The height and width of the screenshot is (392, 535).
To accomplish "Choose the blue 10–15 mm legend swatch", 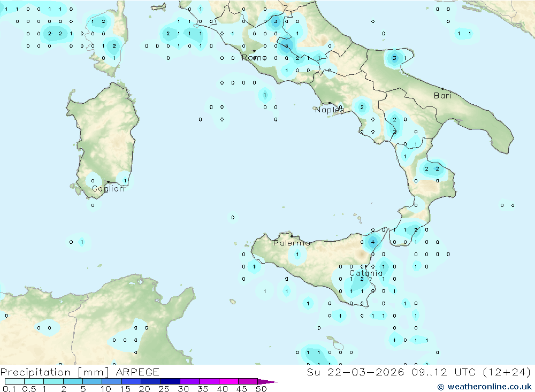I will tap(112, 381).
